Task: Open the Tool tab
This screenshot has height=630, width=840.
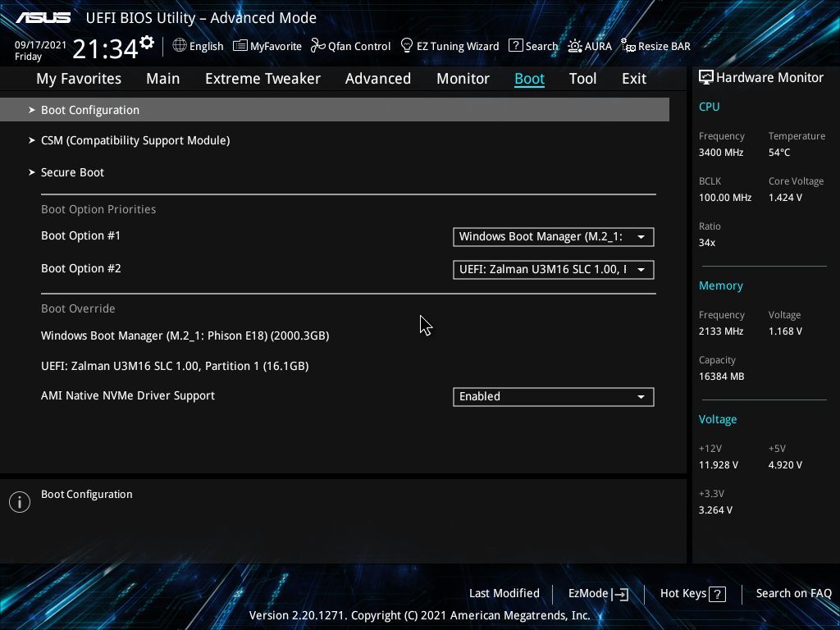Action: tap(583, 79)
